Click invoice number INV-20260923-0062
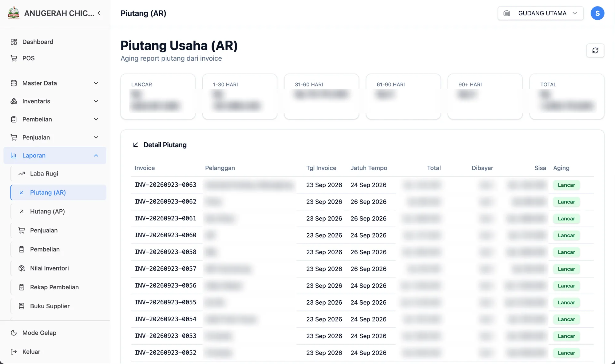This screenshot has height=364, width=615. coord(165,202)
